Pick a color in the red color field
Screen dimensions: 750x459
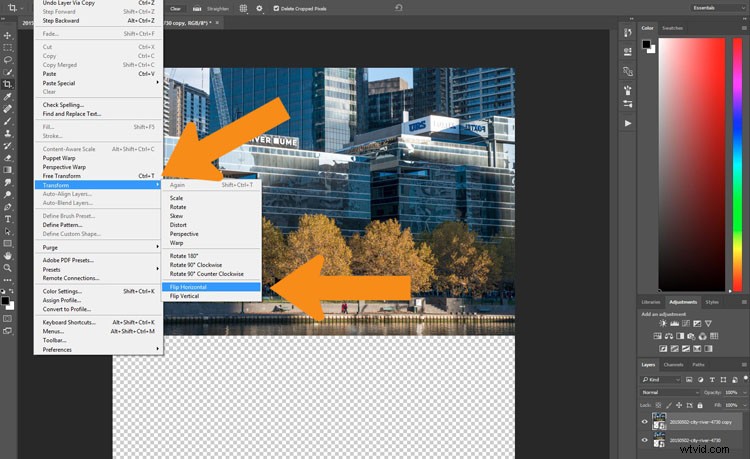point(692,164)
